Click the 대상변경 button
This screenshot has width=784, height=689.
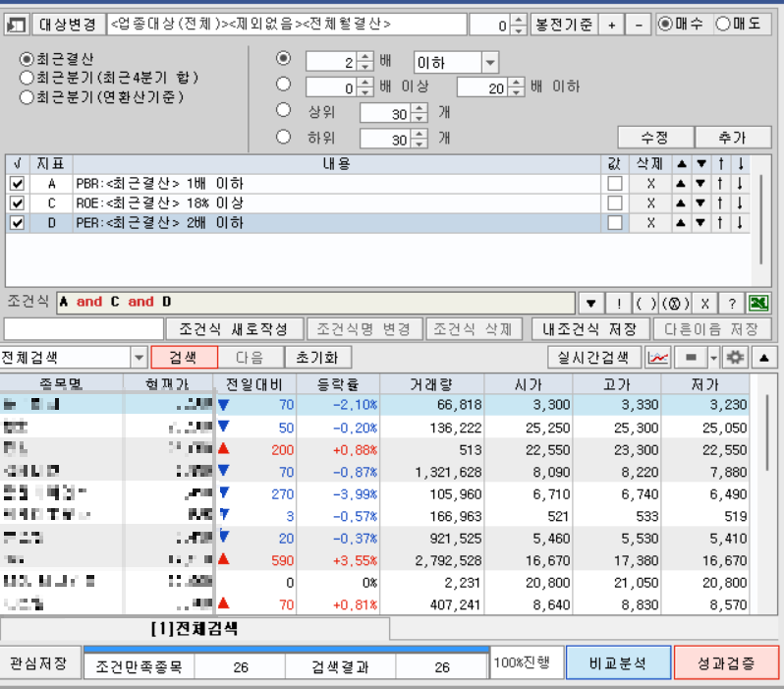68,25
